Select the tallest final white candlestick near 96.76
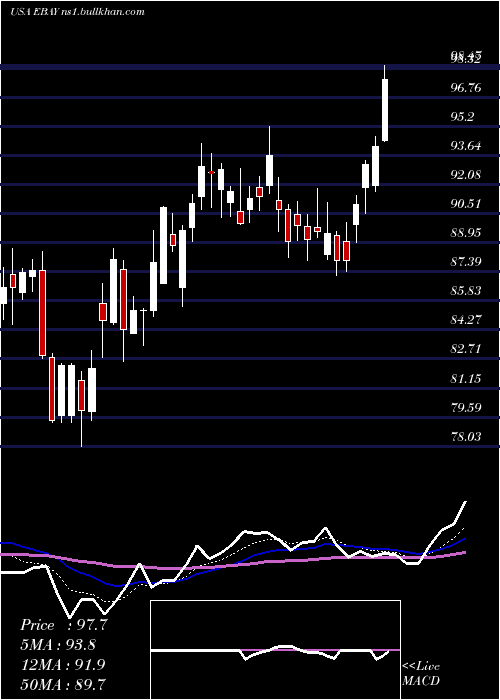The height and width of the screenshot is (700, 500). coord(384,104)
